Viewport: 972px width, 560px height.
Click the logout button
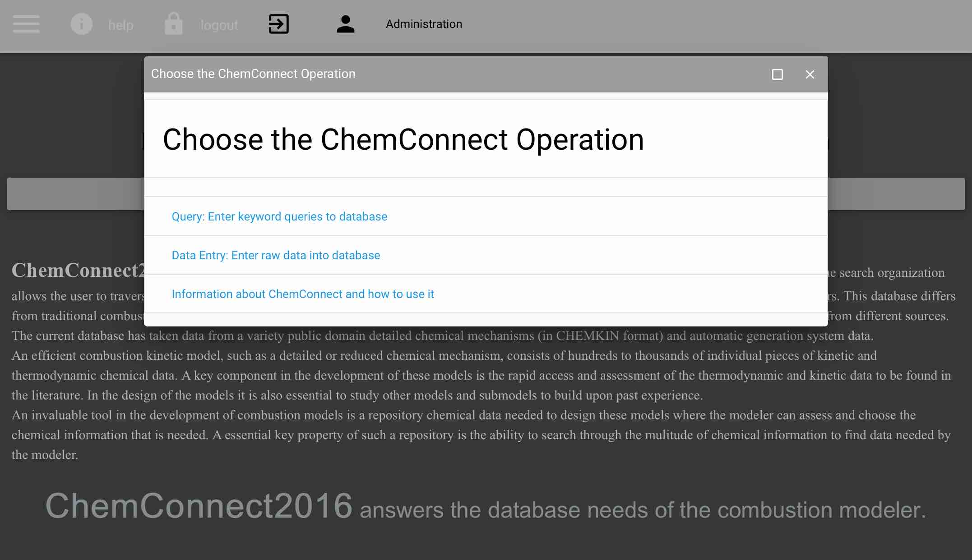click(219, 25)
